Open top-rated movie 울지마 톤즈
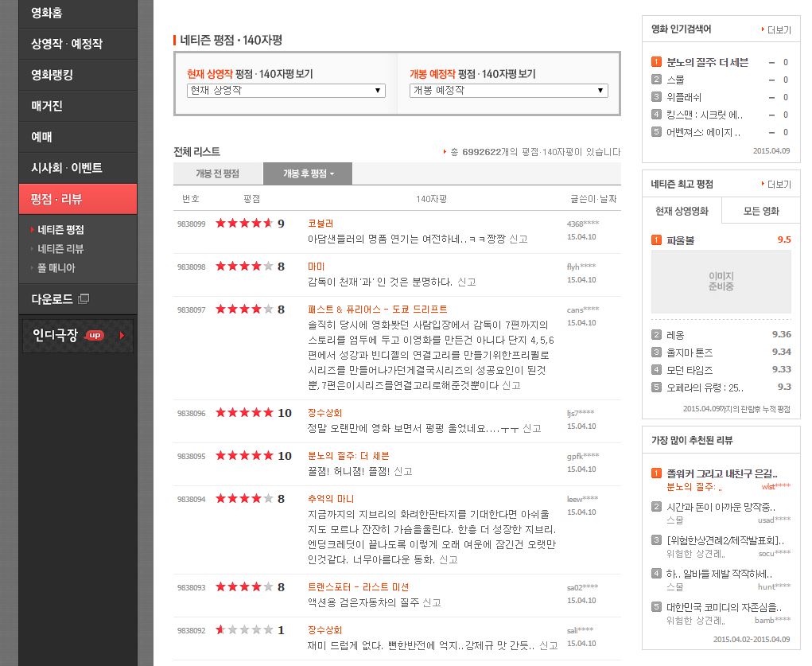812x666 pixels. coord(690,353)
